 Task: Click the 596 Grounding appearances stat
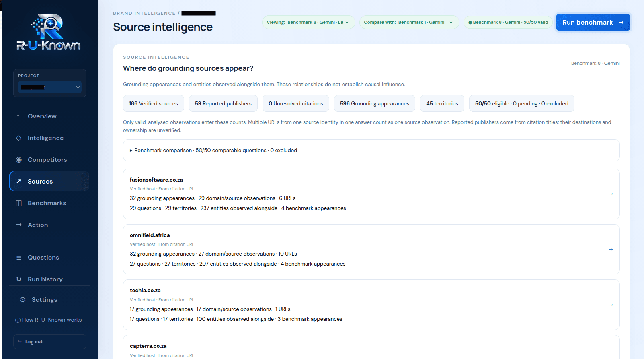point(375,103)
